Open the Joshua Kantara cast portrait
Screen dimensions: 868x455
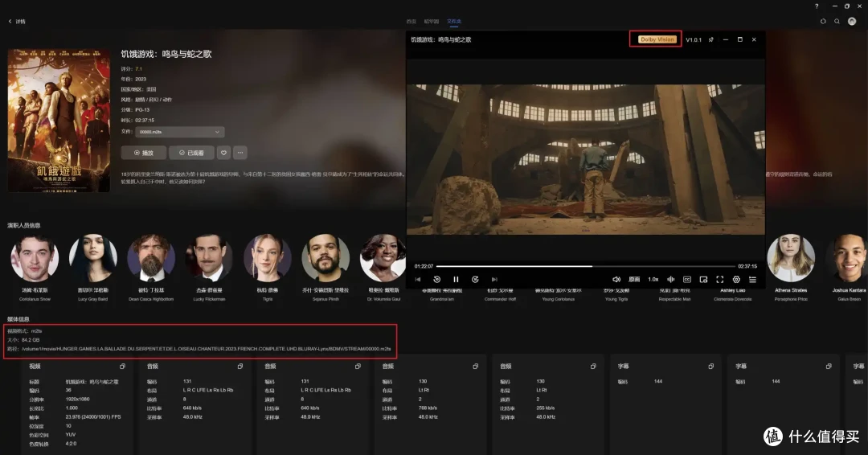click(847, 258)
